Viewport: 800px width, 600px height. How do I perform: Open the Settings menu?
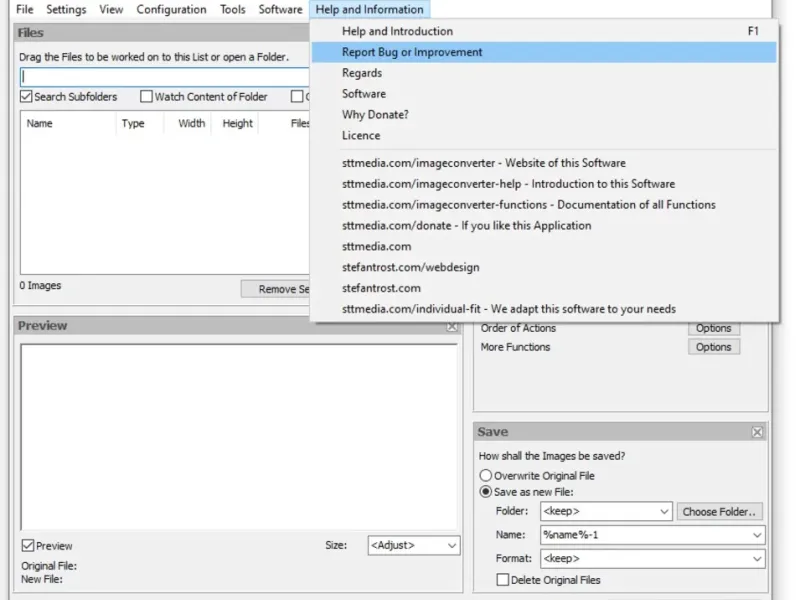66,9
